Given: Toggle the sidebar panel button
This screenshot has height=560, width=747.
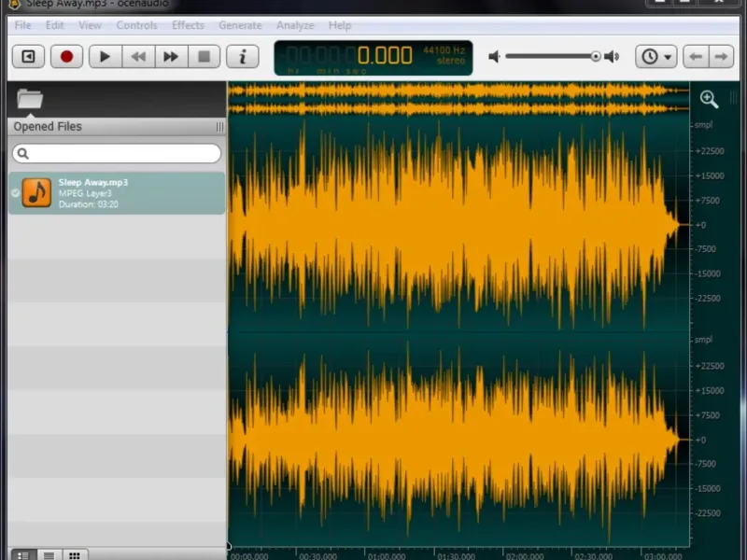Looking at the screenshot, I should point(29,57).
